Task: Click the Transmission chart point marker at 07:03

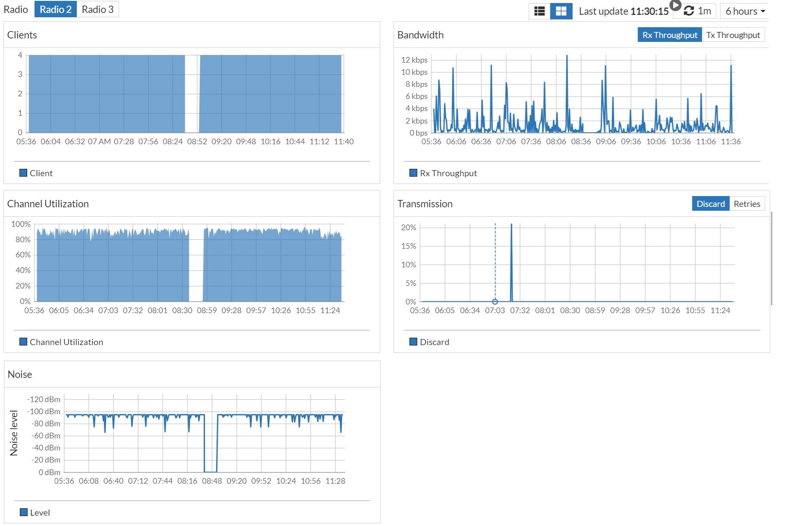Action: [x=495, y=302]
